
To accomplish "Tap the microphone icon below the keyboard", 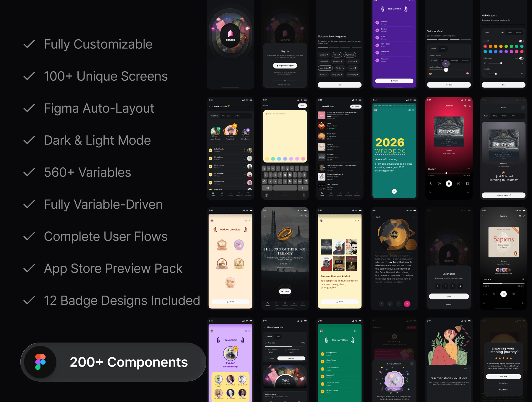I will 304,195.
